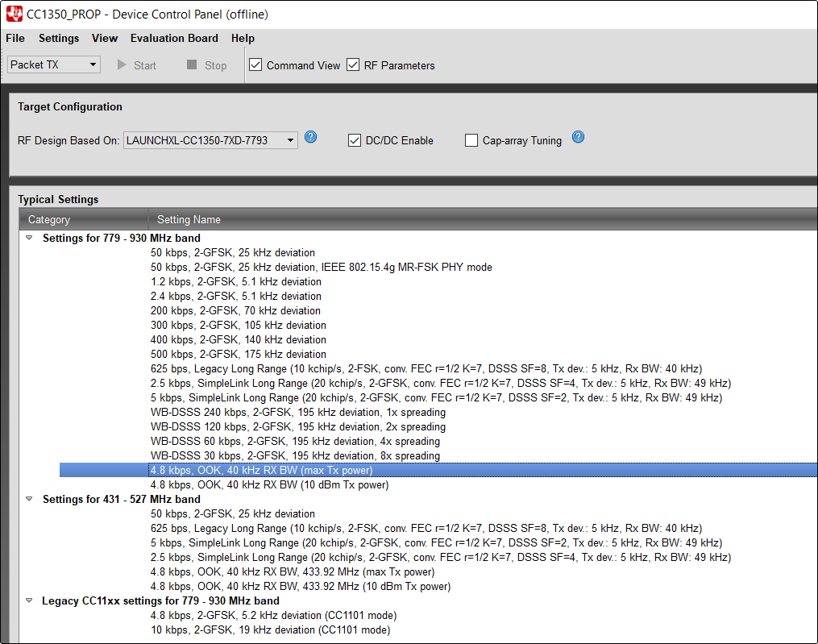
Task: Collapse Settings for 779 - 930 MHz band
Action: (x=29, y=238)
